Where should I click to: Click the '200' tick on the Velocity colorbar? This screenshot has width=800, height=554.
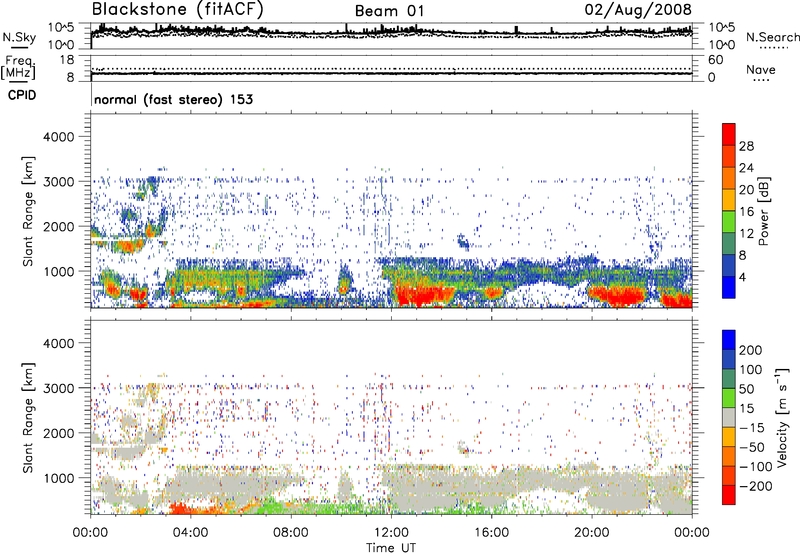tap(751, 350)
